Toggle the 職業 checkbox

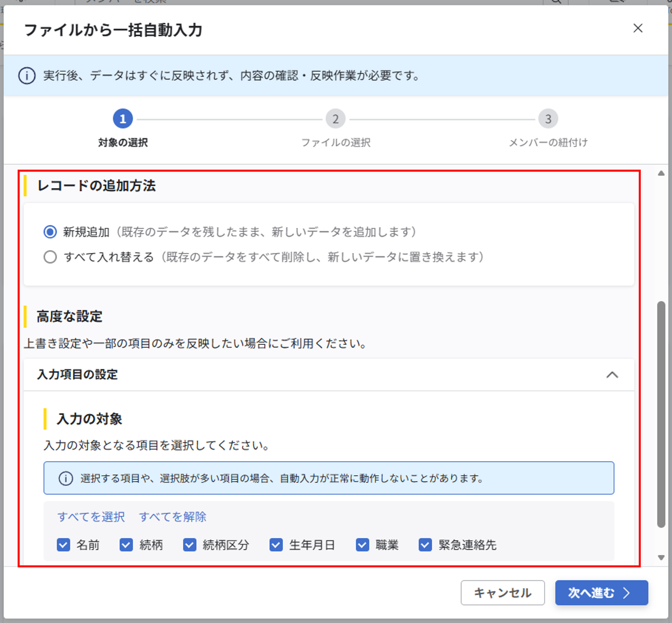(x=363, y=545)
